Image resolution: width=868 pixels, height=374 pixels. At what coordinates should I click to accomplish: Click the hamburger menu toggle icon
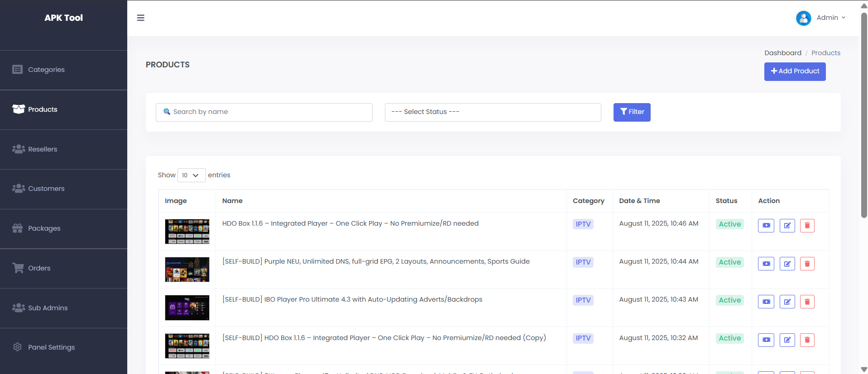click(141, 18)
